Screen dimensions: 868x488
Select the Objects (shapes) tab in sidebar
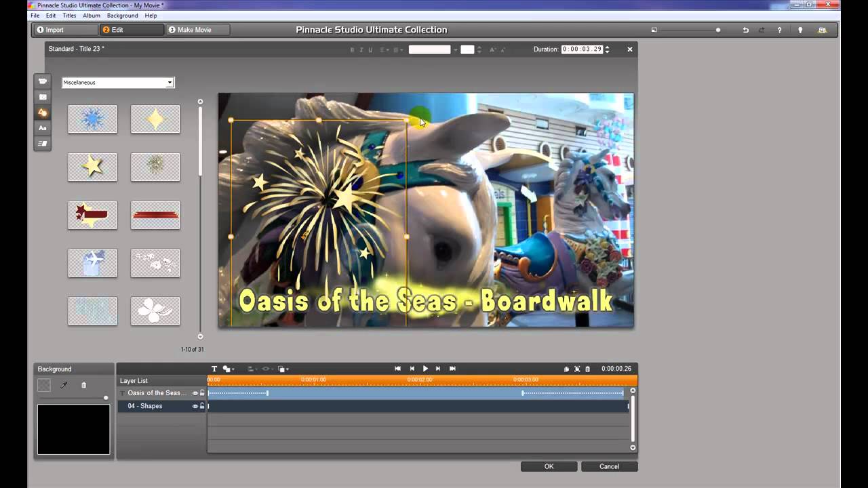pyautogui.click(x=42, y=113)
